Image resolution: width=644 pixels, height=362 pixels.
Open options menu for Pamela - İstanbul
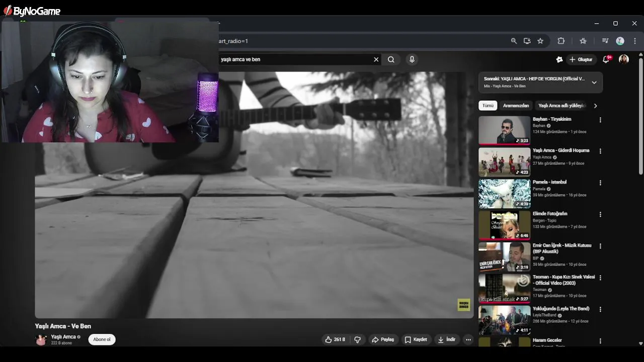[600, 183]
